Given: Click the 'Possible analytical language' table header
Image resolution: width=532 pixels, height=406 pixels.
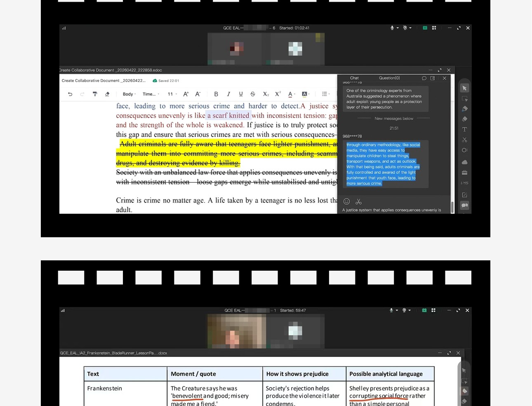Looking at the screenshot, I should [386, 374].
